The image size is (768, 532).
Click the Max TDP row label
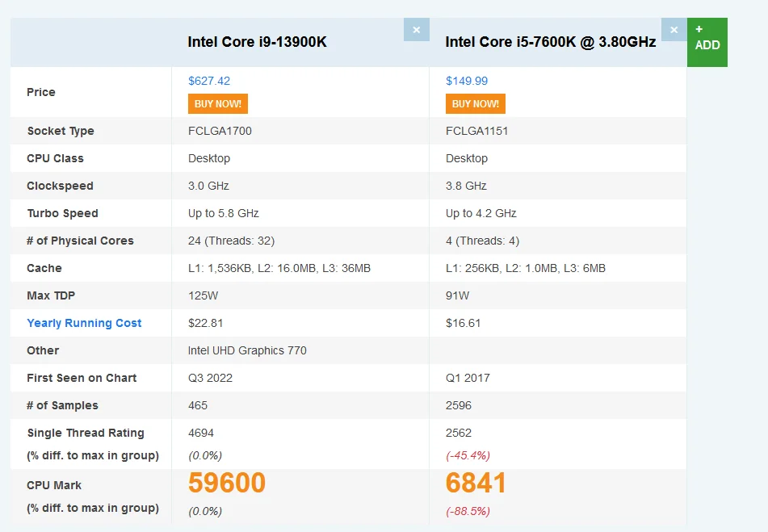pyautogui.click(x=51, y=295)
